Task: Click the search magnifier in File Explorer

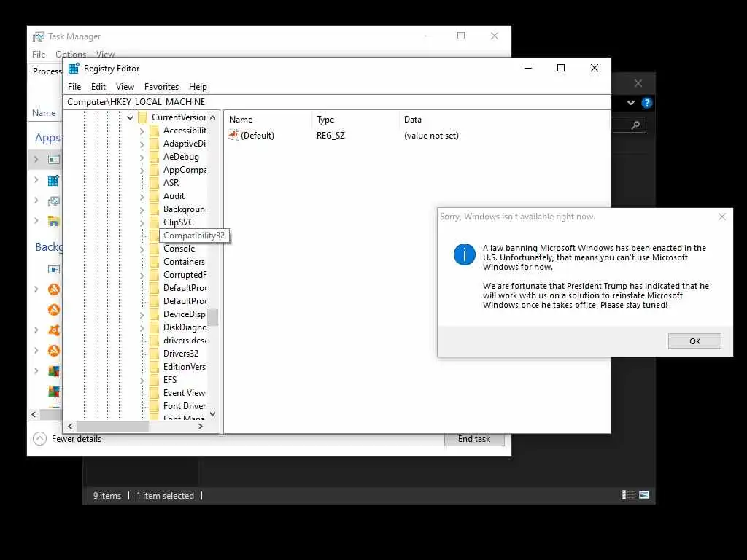Action: (x=635, y=125)
